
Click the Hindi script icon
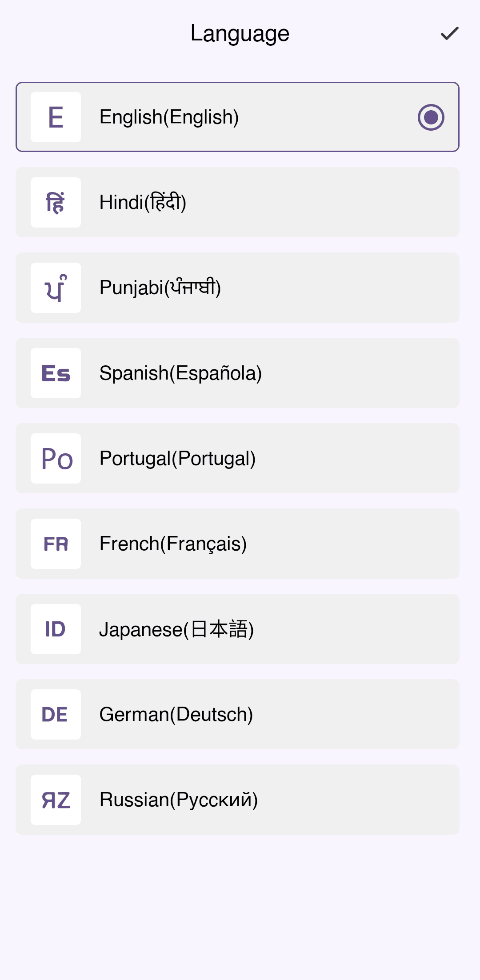[56, 203]
